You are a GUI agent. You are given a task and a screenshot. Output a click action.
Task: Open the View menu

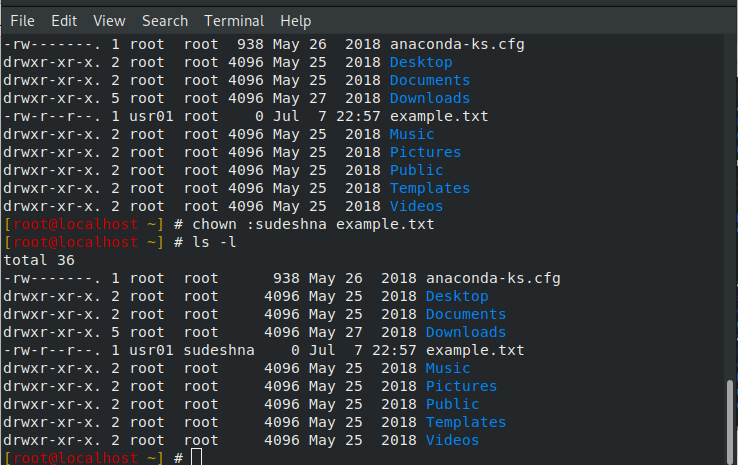pos(109,20)
